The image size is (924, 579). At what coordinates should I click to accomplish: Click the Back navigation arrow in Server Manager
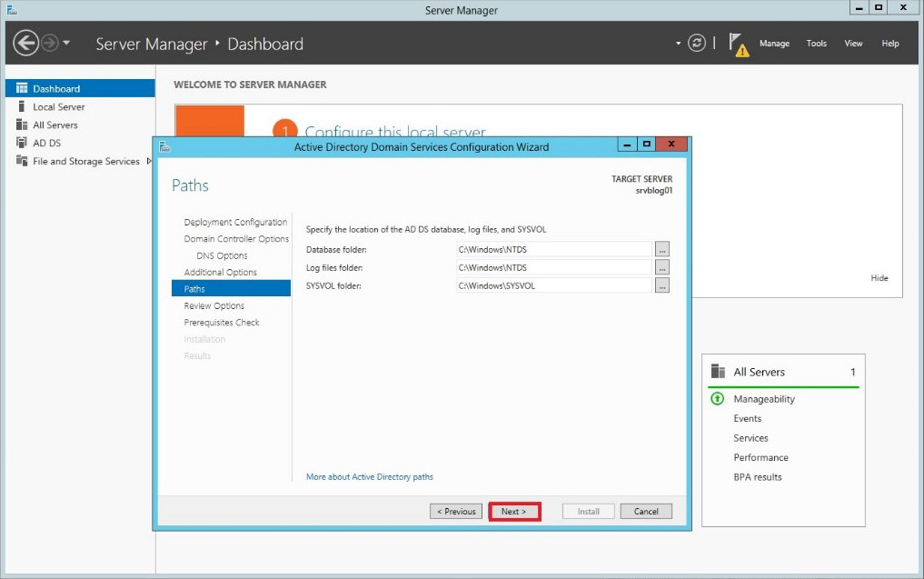(x=26, y=43)
